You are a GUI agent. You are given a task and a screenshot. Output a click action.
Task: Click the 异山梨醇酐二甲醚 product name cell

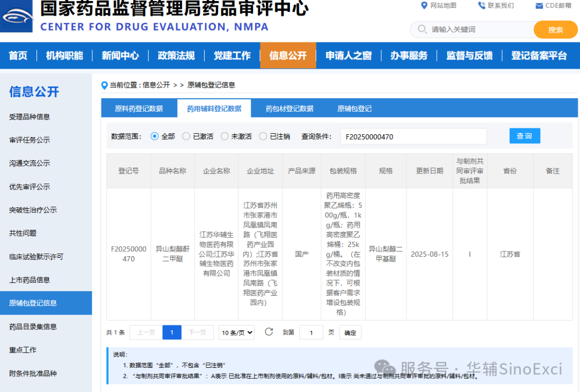tap(173, 254)
